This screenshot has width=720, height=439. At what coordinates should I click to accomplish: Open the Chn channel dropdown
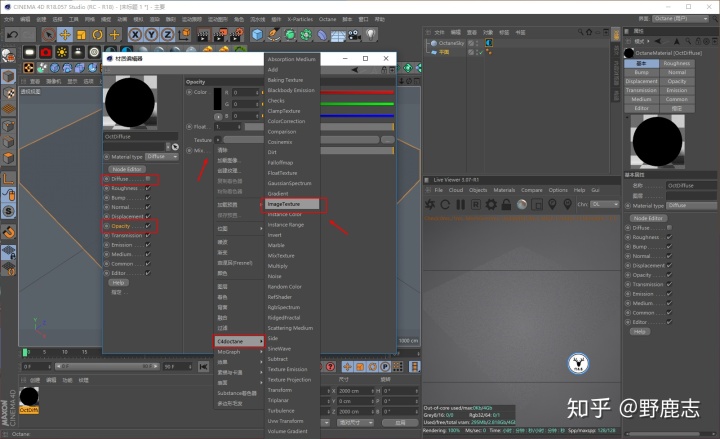pos(605,204)
